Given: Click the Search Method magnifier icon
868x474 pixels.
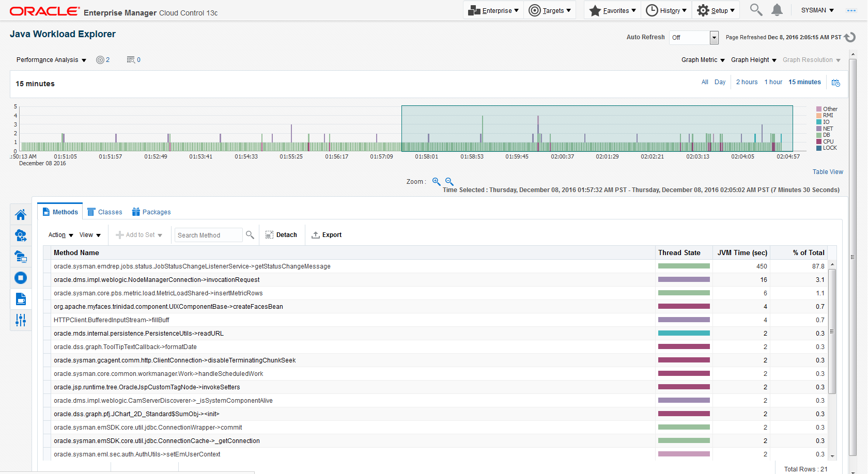Looking at the screenshot, I should pyautogui.click(x=250, y=235).
